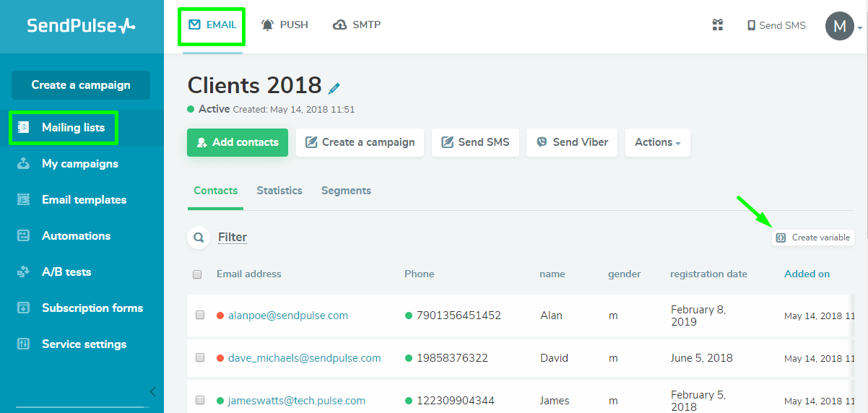
Task: Click the pencil icon beside Clients 2018
Action: 334,88
